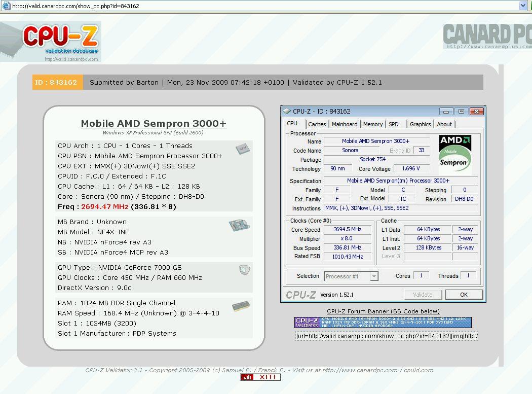Viewport: 532px width, 394px height.
Task: Click the RAM stick icon beside RAM info
Action: point(241,306)
